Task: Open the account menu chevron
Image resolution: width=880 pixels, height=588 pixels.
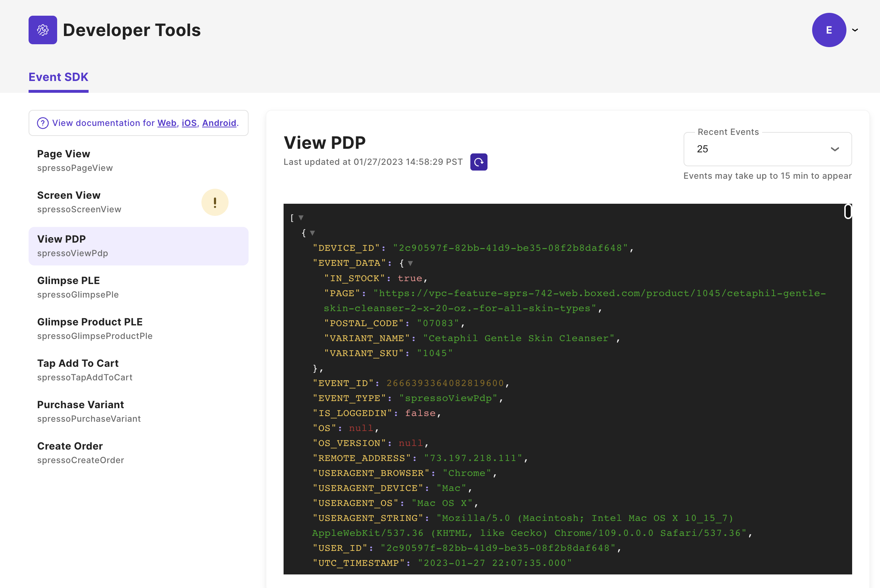Action: pos(855,30)
